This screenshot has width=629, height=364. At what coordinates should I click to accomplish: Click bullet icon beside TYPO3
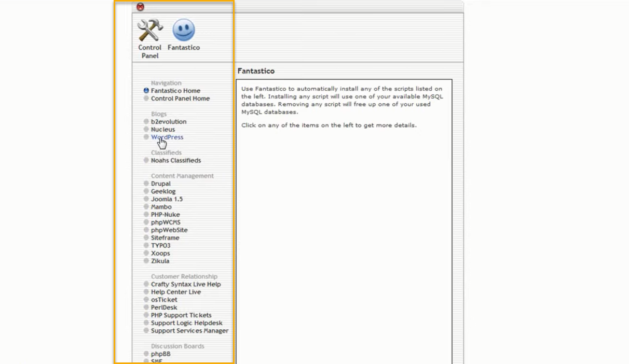pyautogui.click(x=146, y=245)
